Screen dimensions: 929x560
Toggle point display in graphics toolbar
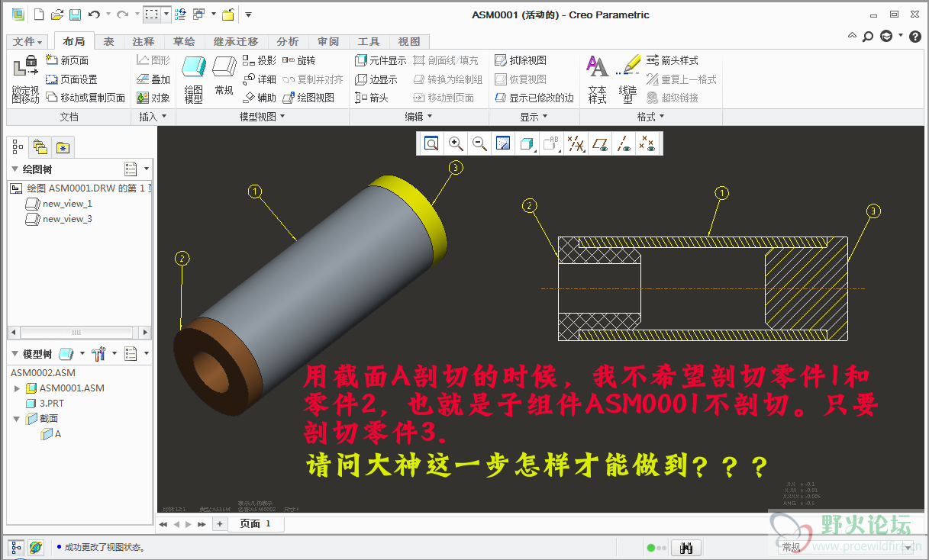point(647,143)
